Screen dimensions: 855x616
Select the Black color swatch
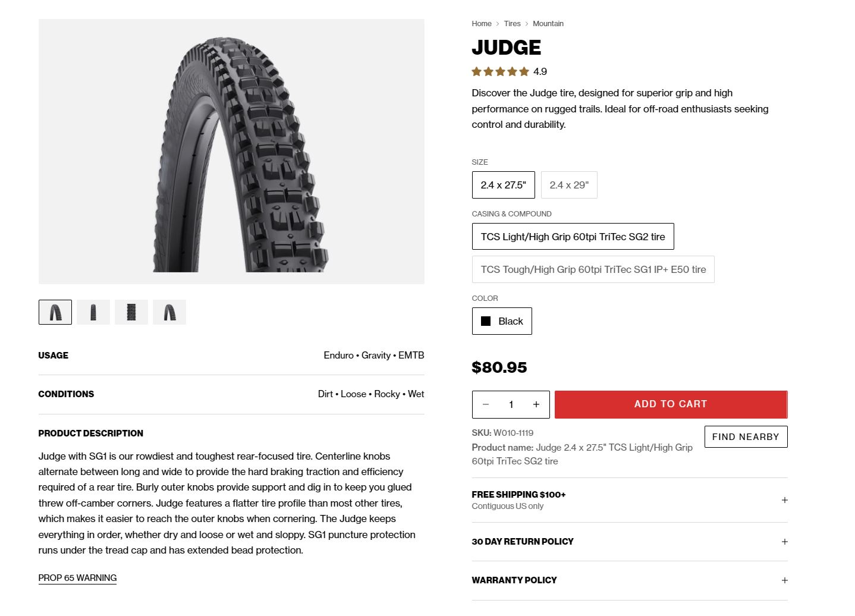(x=502, y=321)
